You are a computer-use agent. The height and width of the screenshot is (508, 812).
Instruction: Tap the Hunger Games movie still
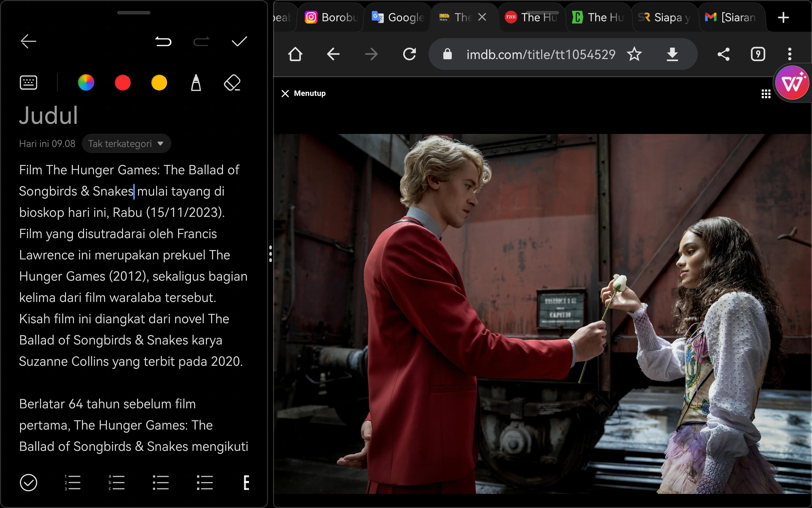click(x=542, y=314)
